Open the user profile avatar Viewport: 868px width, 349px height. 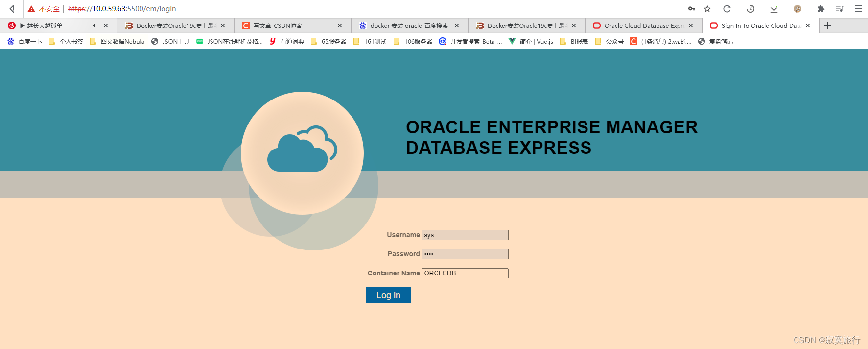798,9
